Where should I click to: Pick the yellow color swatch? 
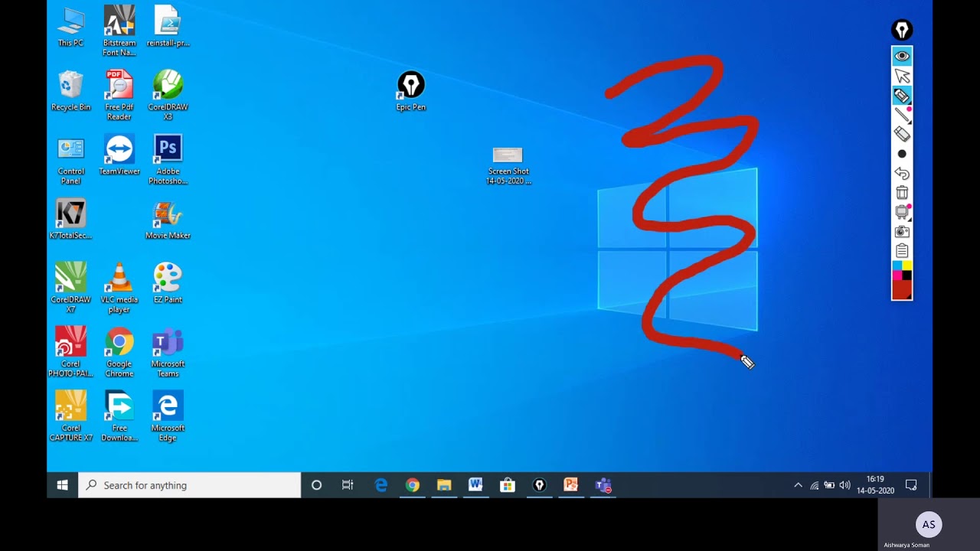click(x=907, y=266)
